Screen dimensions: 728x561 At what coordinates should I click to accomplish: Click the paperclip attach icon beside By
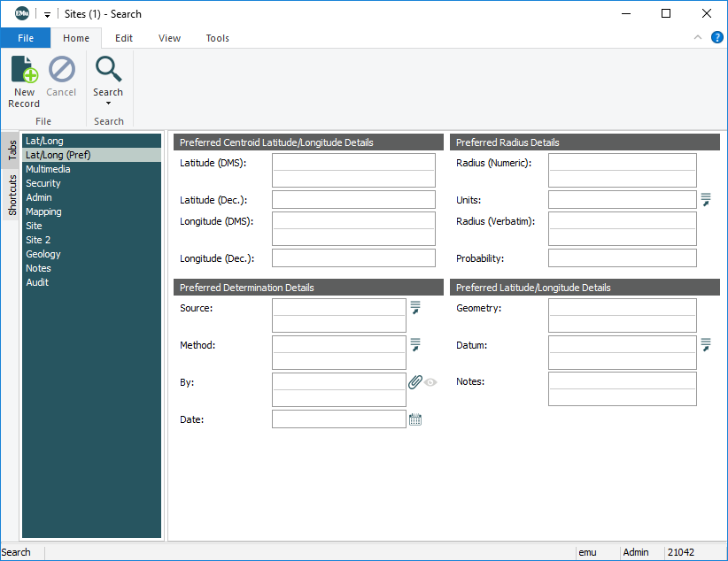(x=414, y=382)
